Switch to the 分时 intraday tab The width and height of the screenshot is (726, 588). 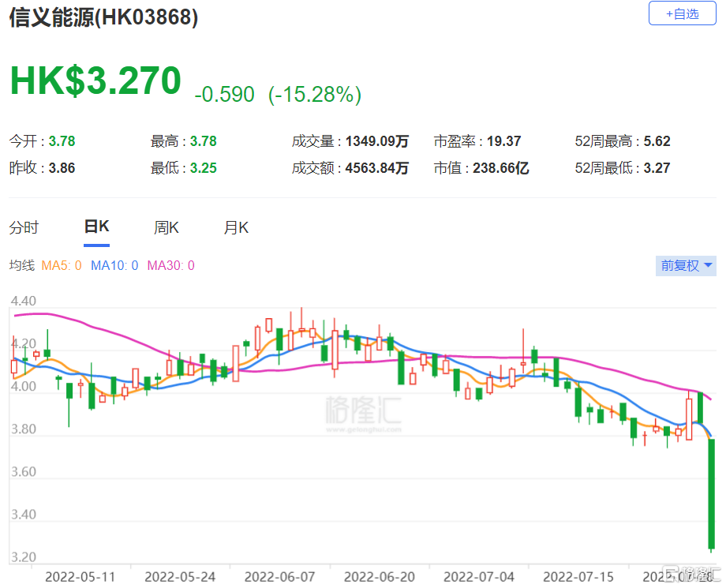click(24, 227)
